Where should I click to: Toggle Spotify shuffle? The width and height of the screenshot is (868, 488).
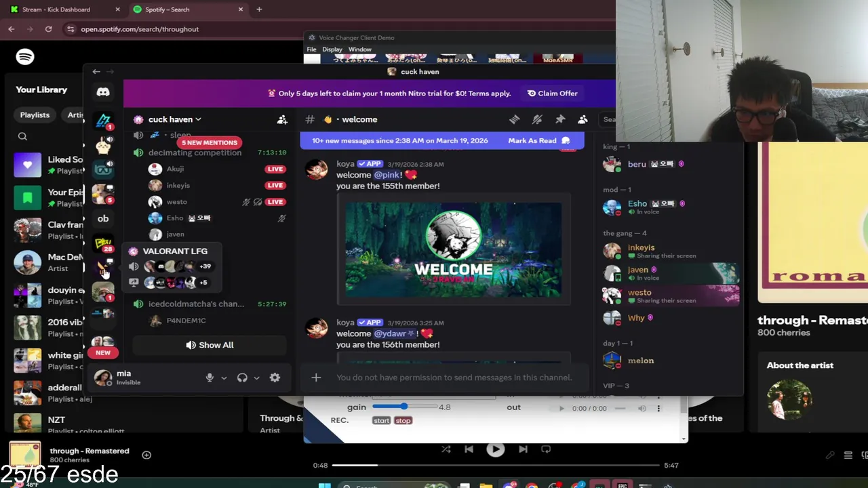(446, 449)
